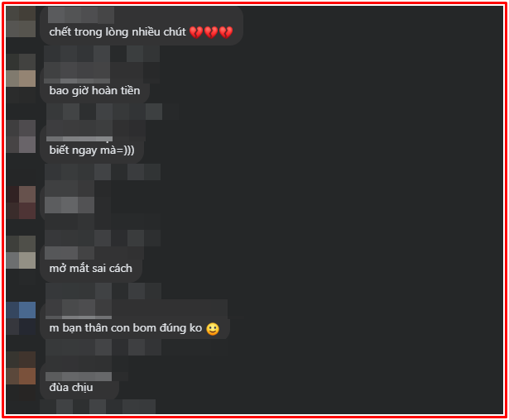Click the orange avatar beside 'đùa chịu'
Image resolution: width=509 pixels, height=420 pixels.
pos(21,368)
